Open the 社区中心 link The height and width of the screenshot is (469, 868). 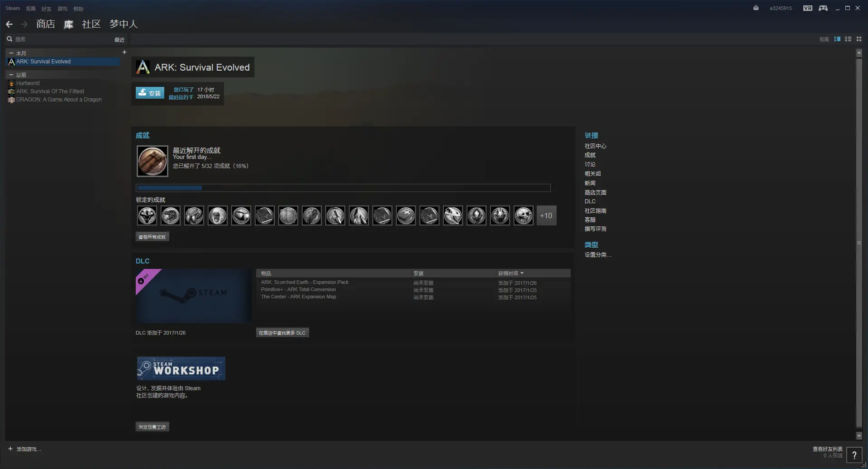(596, 146)
